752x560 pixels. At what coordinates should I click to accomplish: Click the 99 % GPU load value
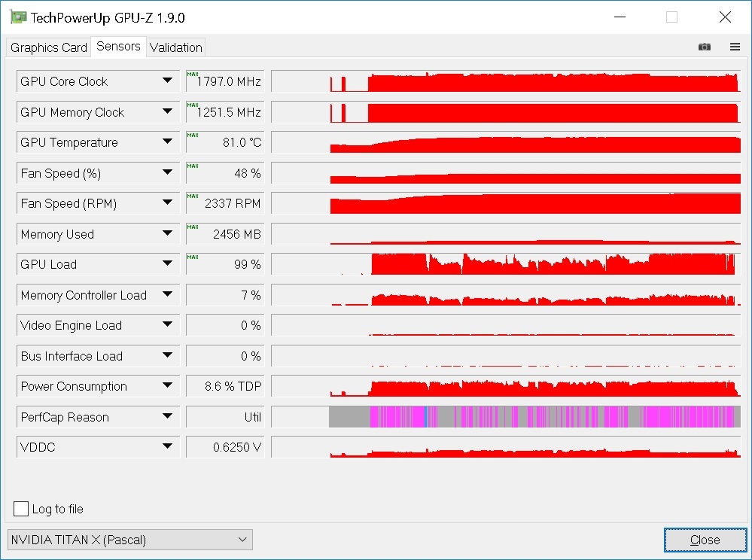[x=225, y=264]
